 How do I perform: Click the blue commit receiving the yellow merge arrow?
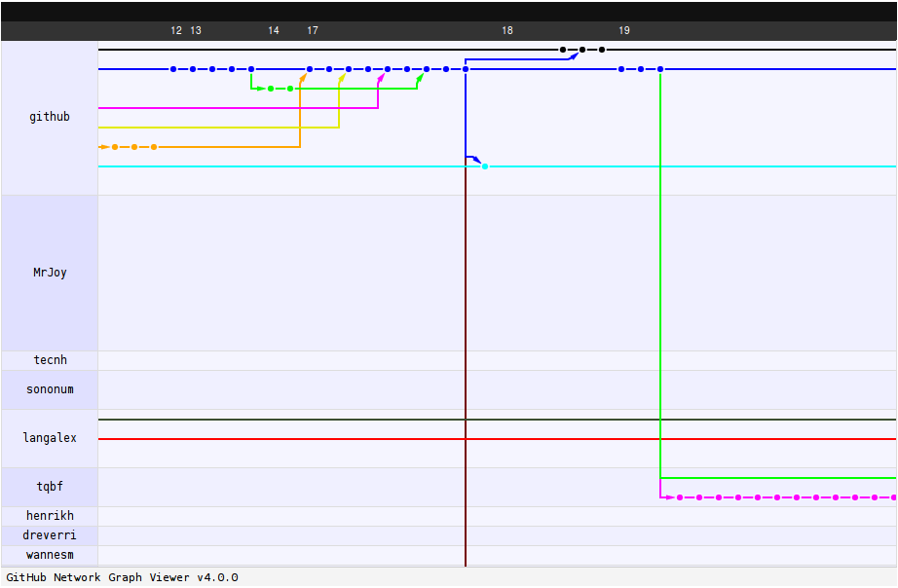coord(349,69)
